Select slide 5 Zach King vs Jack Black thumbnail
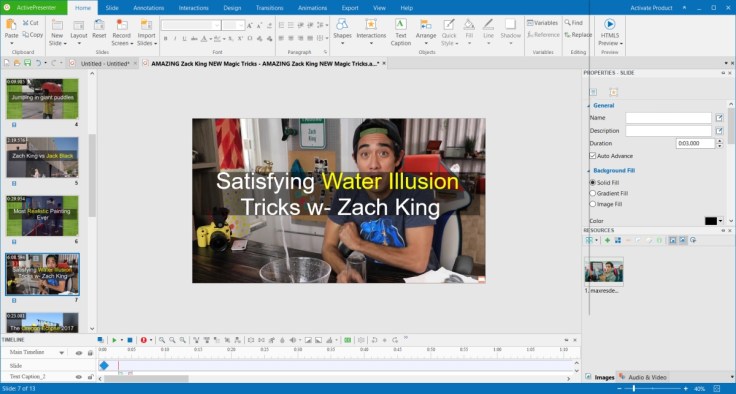736x394 pixels. click(x=42, y=157)
